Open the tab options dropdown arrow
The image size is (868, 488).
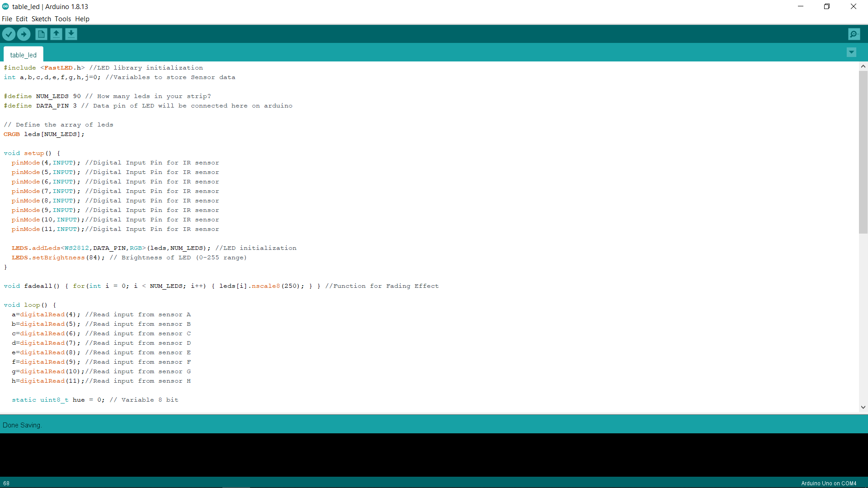[x=852, y=52]
